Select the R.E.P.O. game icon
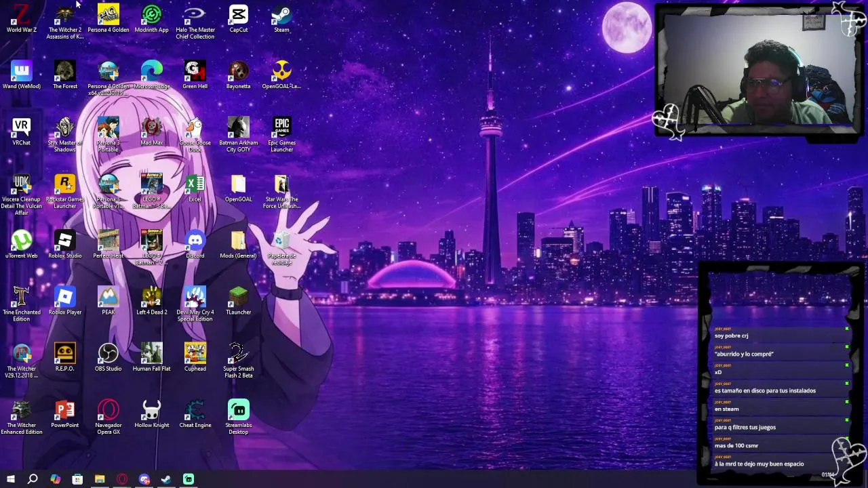The width and height of the screenshot is (868, 488). [65, 357]
